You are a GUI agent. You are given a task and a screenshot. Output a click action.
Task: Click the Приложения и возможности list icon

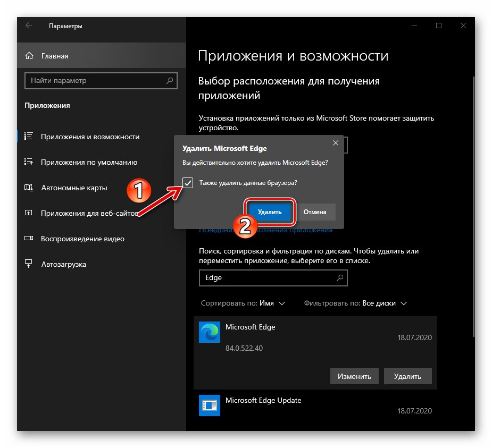tap(29, 136)
